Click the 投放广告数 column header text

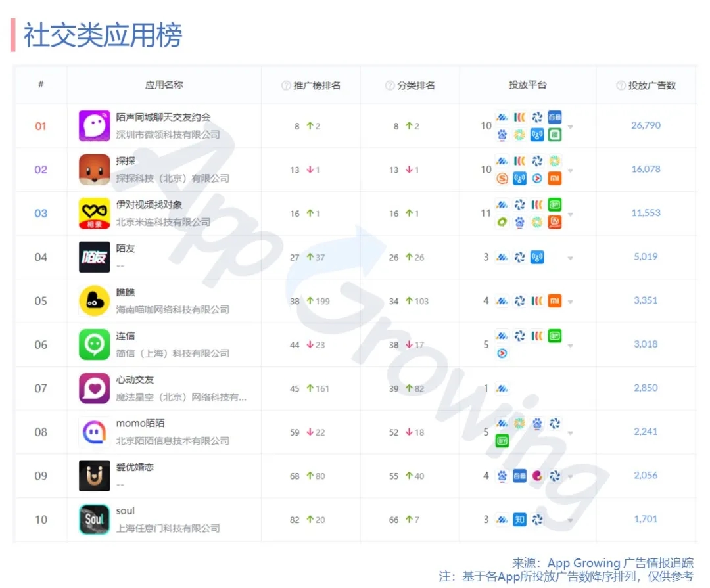(652, 85)
